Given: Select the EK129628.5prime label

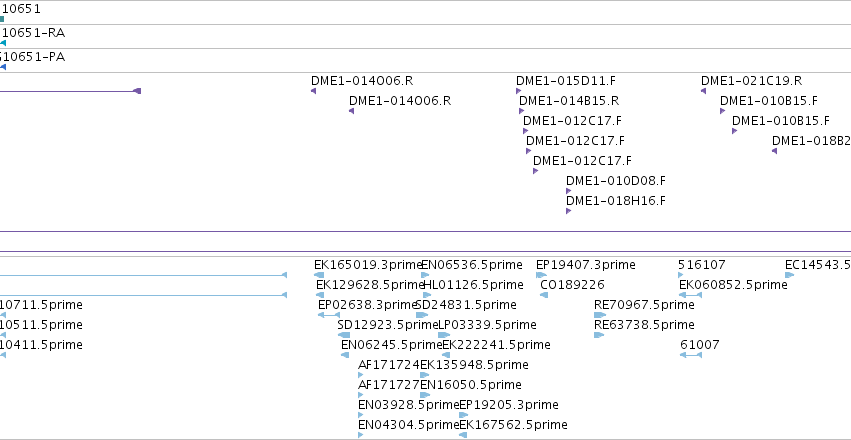Looking at the screenshot, I should pos(370,285).
